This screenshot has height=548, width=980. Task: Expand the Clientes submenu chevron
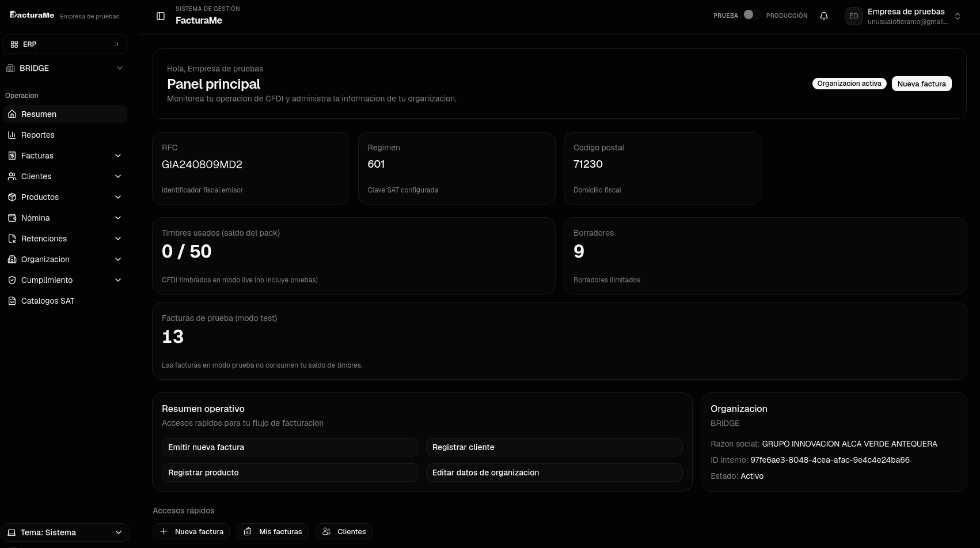[118, 176]
